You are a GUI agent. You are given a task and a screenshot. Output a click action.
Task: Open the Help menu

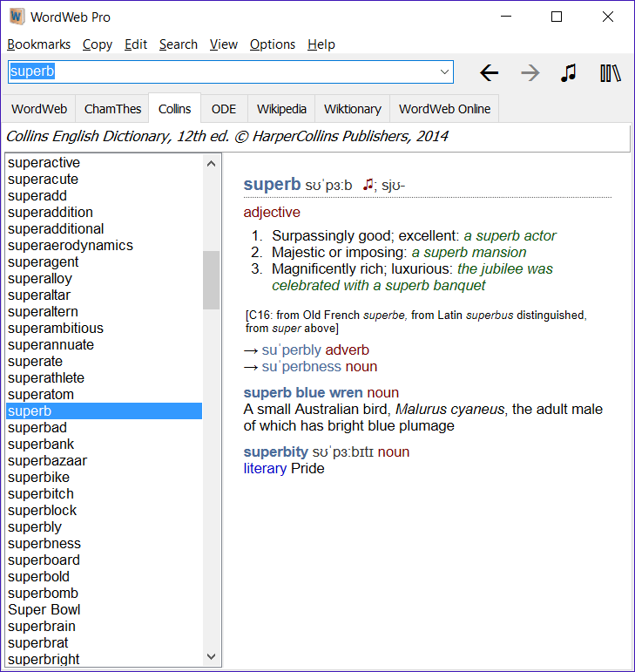[321, 44]
